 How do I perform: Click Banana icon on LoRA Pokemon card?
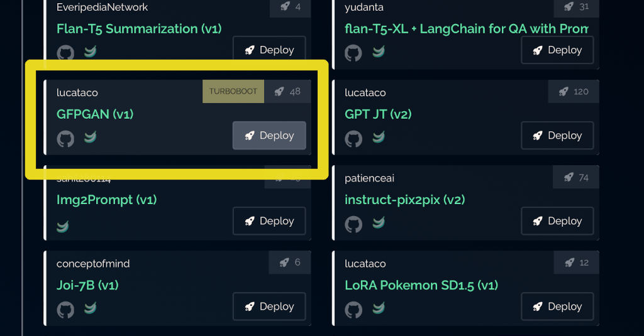pos(378,308)
